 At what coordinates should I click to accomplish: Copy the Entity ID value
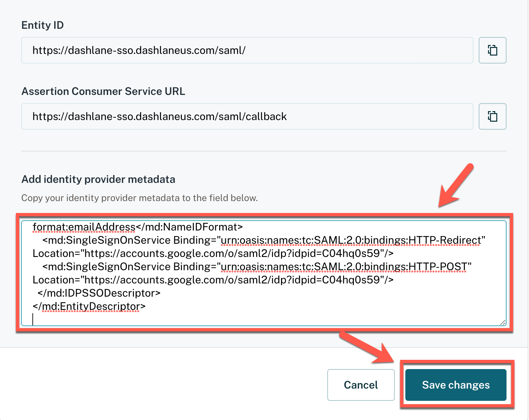tap(492, 50)
